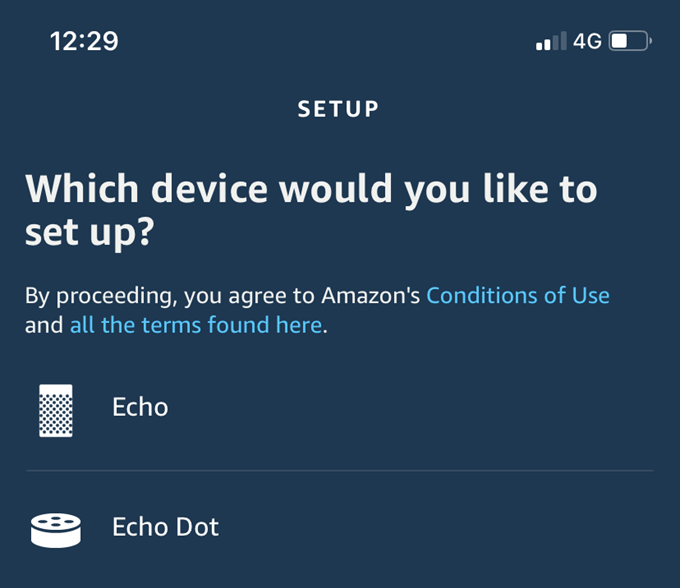Tap the Echo speaker icon

point(58,408)
